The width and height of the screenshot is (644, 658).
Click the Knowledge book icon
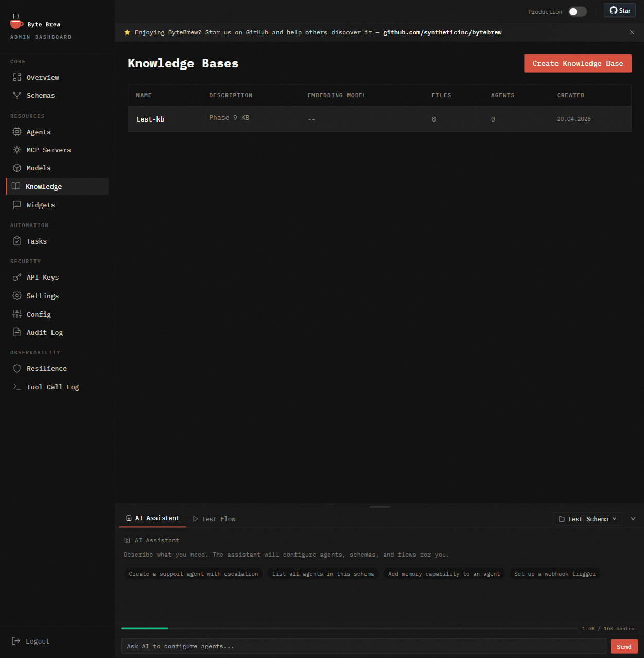pyautogui.click(x=16, y=186)
